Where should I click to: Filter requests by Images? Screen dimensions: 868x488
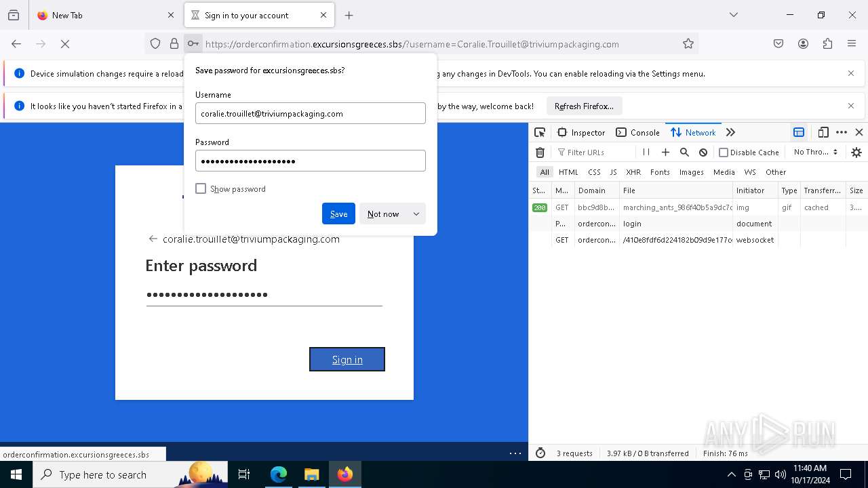[x=692, y=172]
